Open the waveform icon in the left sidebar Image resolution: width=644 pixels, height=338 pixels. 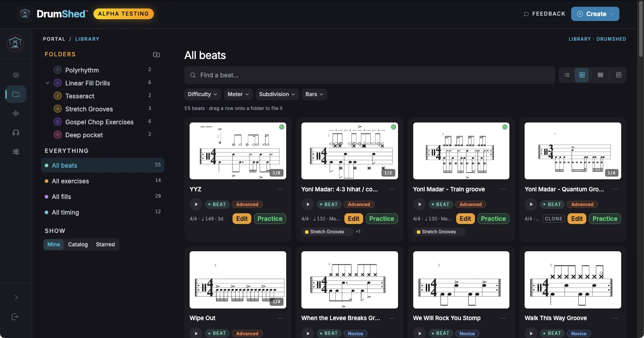(x=16, y=114)
